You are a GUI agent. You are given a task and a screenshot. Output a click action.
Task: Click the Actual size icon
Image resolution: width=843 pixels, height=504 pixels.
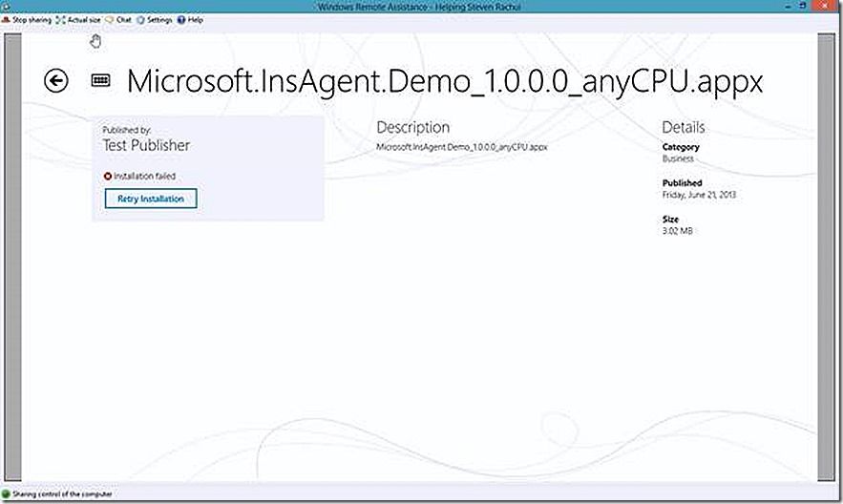pos(60,20)
